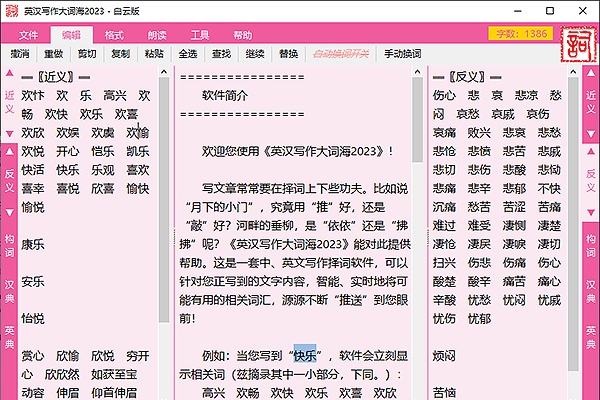The width and height of the screenshot is (600, 400).
Task: Click the antonym 难过
Action: [x=444, y=226]
